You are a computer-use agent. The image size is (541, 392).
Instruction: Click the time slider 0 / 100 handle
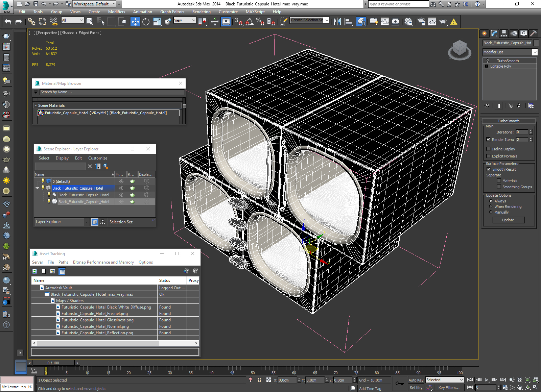coord(53,363)
